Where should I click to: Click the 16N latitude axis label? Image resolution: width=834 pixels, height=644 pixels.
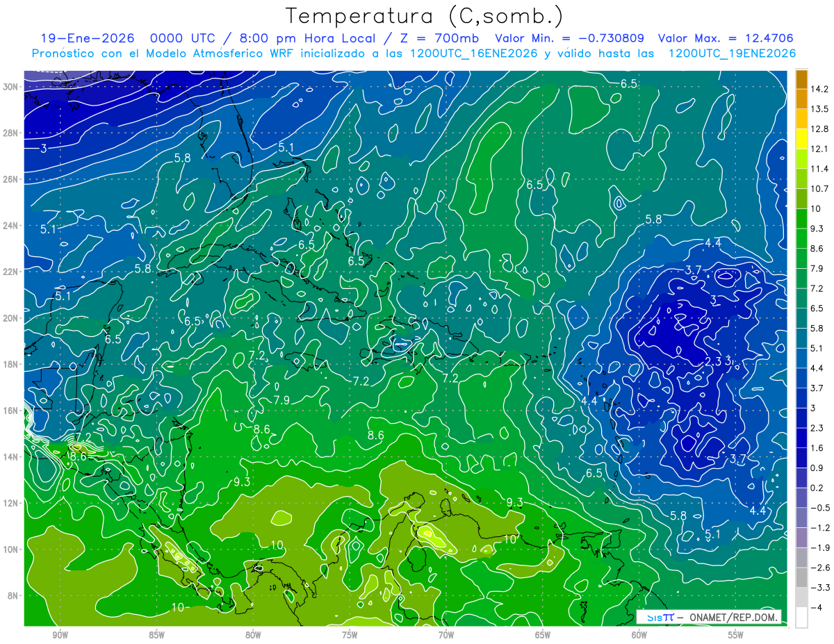click(11, 411)
